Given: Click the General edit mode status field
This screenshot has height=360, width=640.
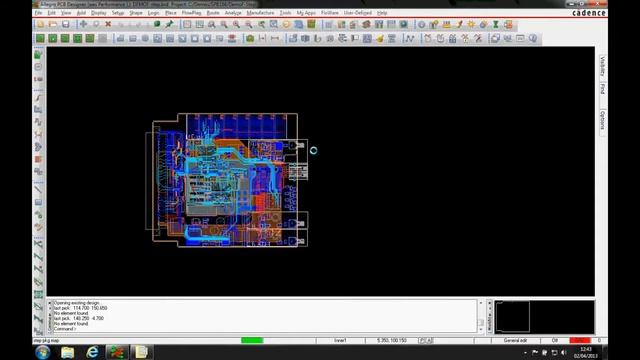Looking at the screenshot, I should tap(515, 340).
